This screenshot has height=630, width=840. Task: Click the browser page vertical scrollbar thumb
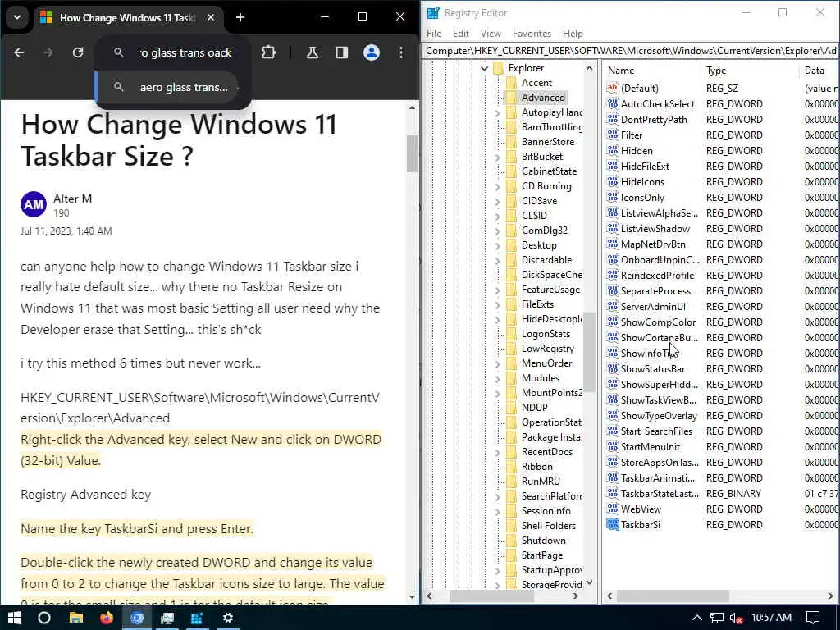pyautogui.click(x=412, y=153)
